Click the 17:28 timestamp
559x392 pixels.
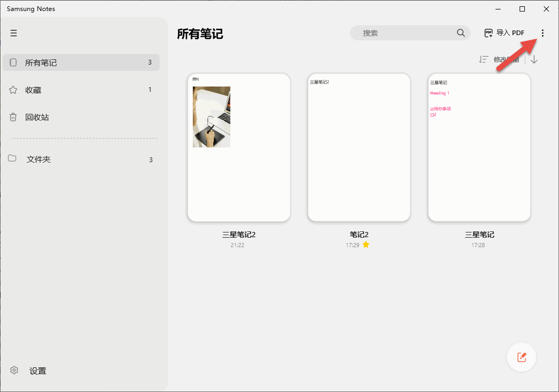[x=478, y=245]
